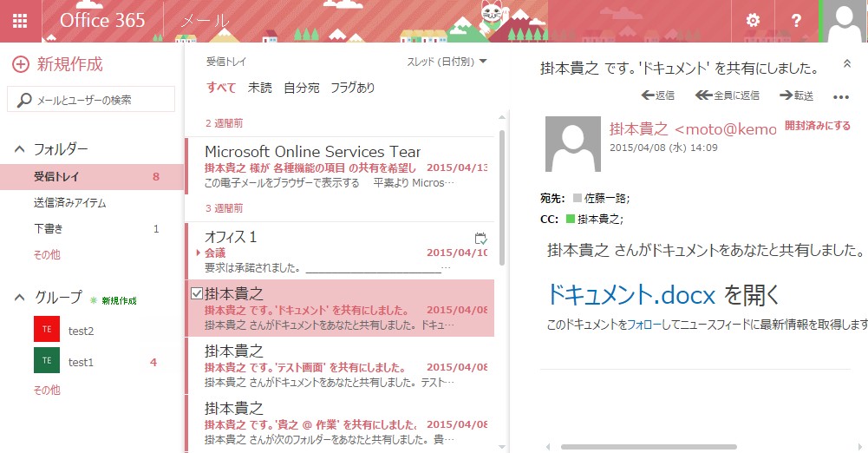Click the forward arrow icon
This screenshot has width=868, height=453.
tap(786, 95)
